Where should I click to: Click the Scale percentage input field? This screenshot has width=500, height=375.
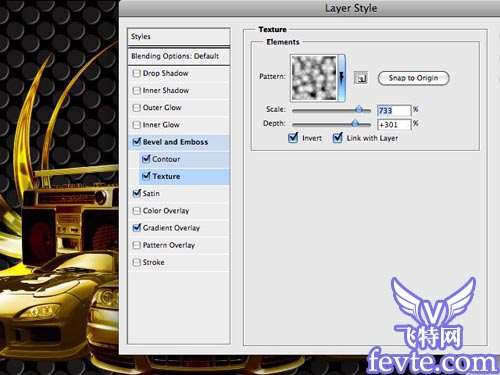tap(394, 110)
